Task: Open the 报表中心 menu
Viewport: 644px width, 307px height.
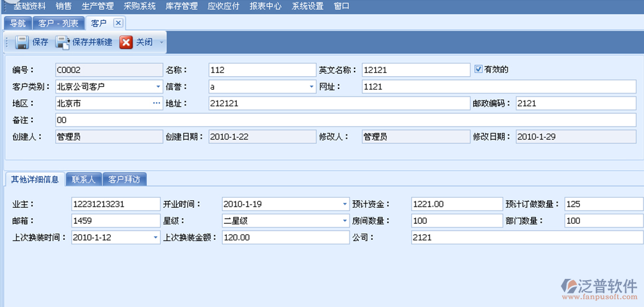Action: click(265, 6)
